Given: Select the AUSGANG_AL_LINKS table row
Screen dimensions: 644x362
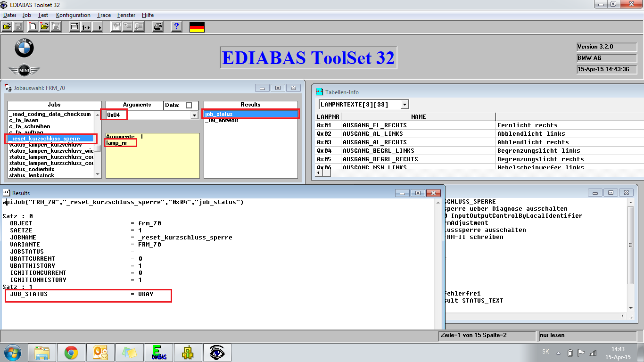Looking at the screenshot, I should 372,134.
